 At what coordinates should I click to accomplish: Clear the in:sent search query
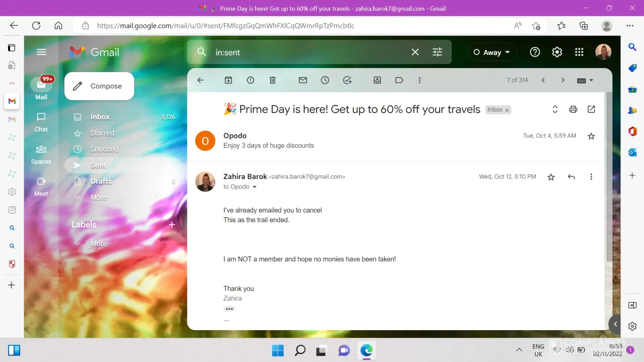tap(415, 52)
